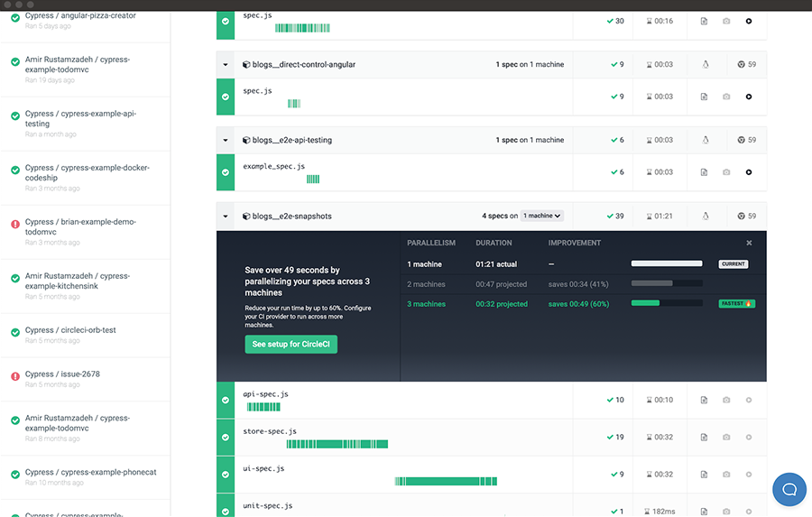Open Cypress / cypress-example-phonecat run
Viewport: 812px width, 517px height.
tap(86, 477)
